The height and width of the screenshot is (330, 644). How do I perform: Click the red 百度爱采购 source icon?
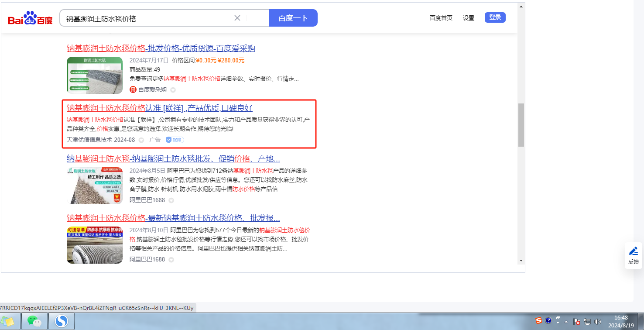[x=133, y=89]
